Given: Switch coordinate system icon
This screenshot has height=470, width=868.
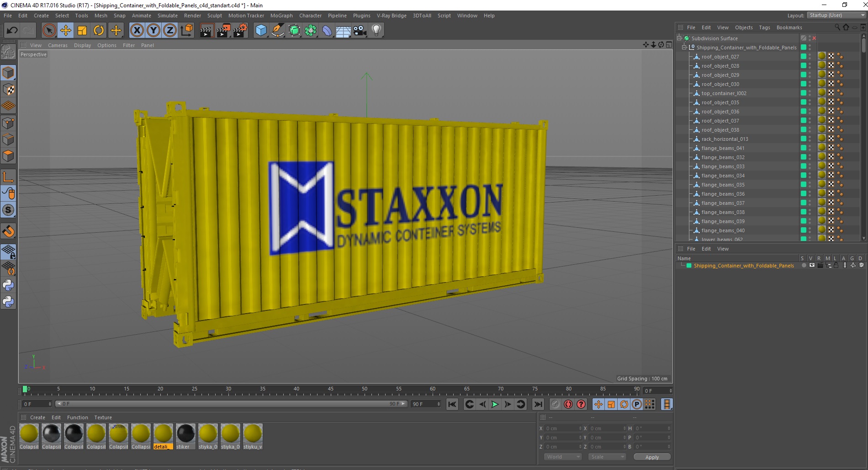Looking at the screenshot, I should coord(186,31).
